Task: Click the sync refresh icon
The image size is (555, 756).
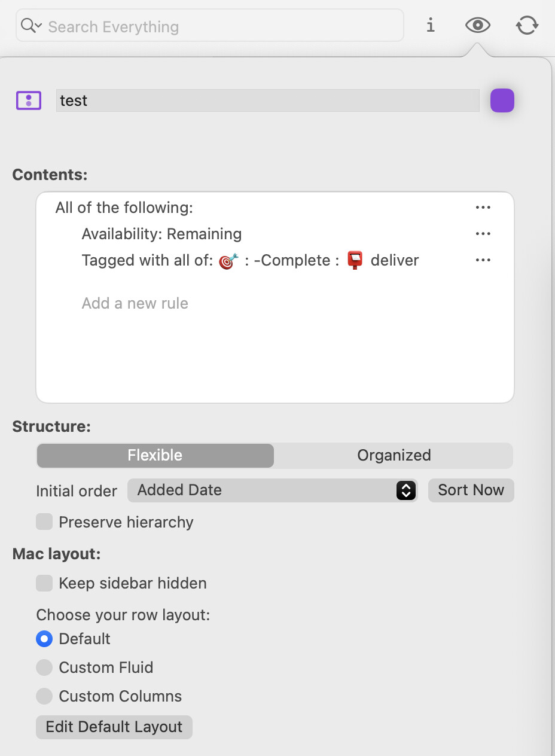Action: point(526,25)
